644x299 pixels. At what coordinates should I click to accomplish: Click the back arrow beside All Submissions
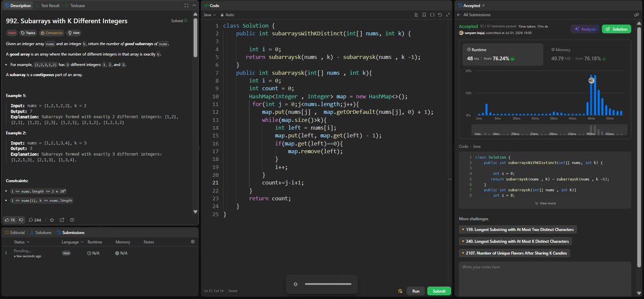coord(459,14)
